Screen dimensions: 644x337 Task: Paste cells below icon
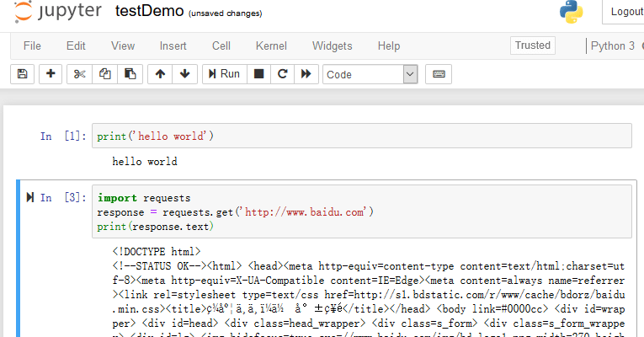click(130, 74)
